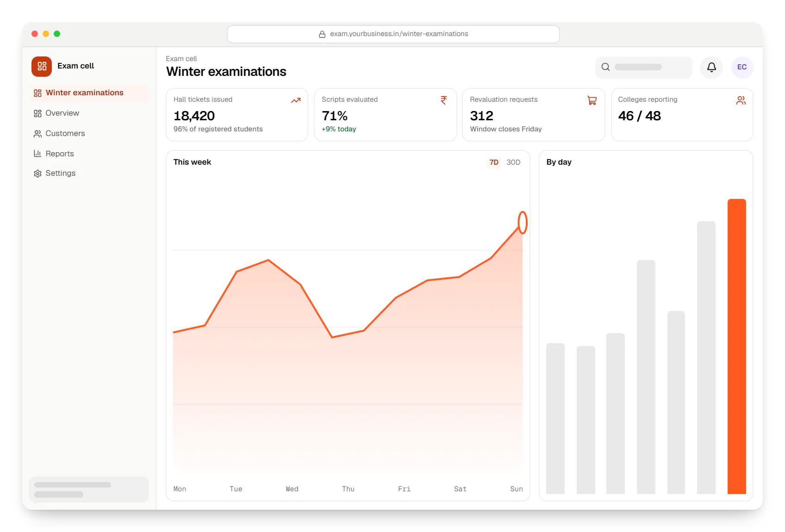
Task: Click the tallest gray bar in By day chart
Action: coord(706,358)
